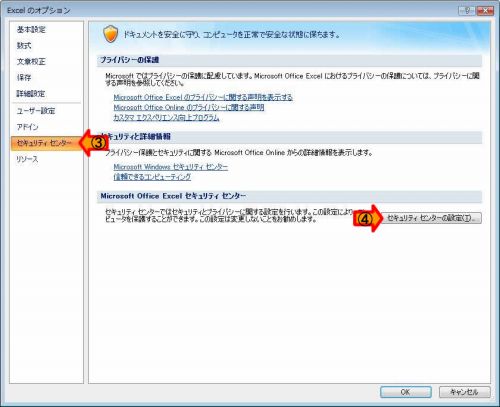
Task: Click the キャンセル button
Action: (x=464, y=392)
